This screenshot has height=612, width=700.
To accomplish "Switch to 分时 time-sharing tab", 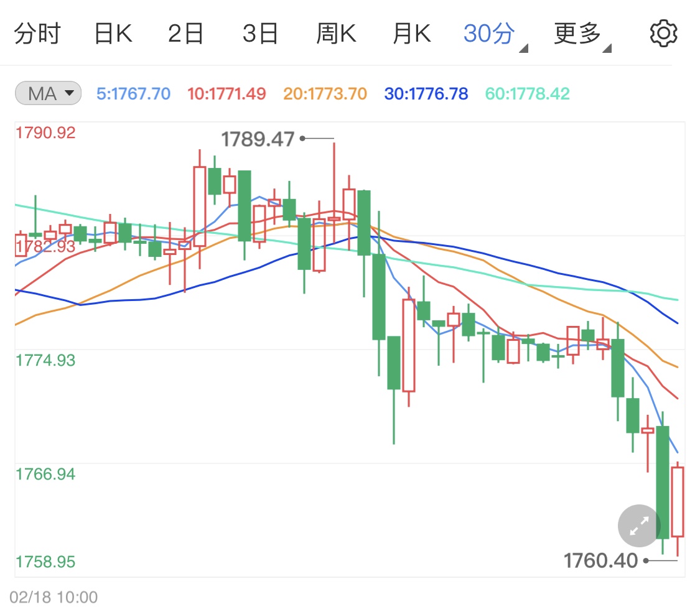I will pos(37,34).
